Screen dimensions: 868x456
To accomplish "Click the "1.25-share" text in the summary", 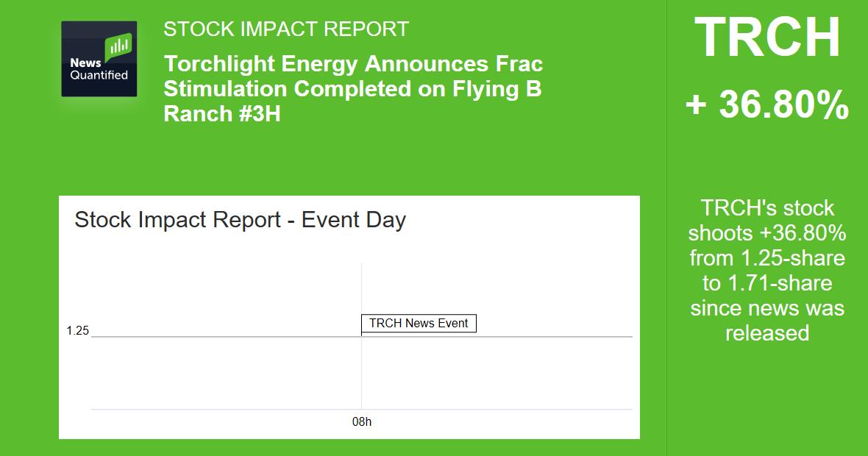I will [793, 258].
